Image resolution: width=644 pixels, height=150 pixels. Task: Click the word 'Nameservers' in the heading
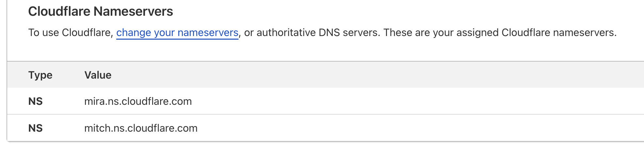tap(133, 11)
